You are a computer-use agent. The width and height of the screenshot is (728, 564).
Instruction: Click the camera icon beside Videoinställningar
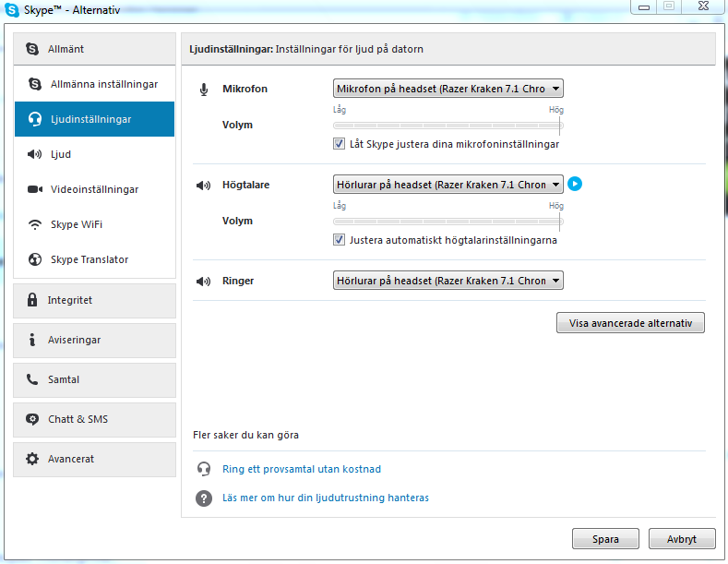35,189
